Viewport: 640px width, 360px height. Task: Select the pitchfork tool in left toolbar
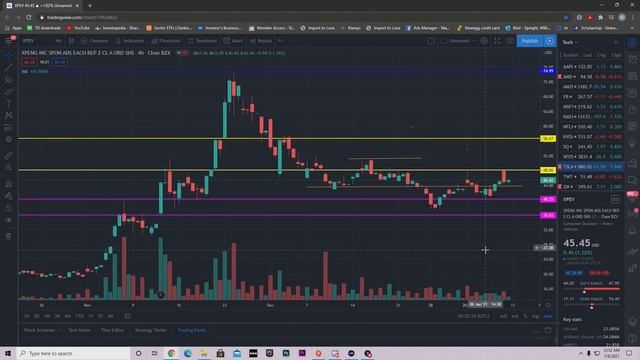click(9, 80)
